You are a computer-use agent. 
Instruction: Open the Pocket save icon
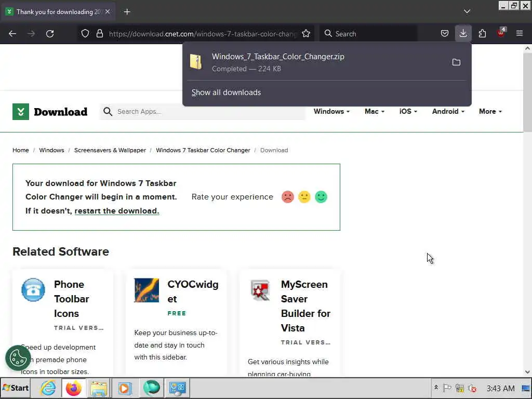(x=445, y=34)
